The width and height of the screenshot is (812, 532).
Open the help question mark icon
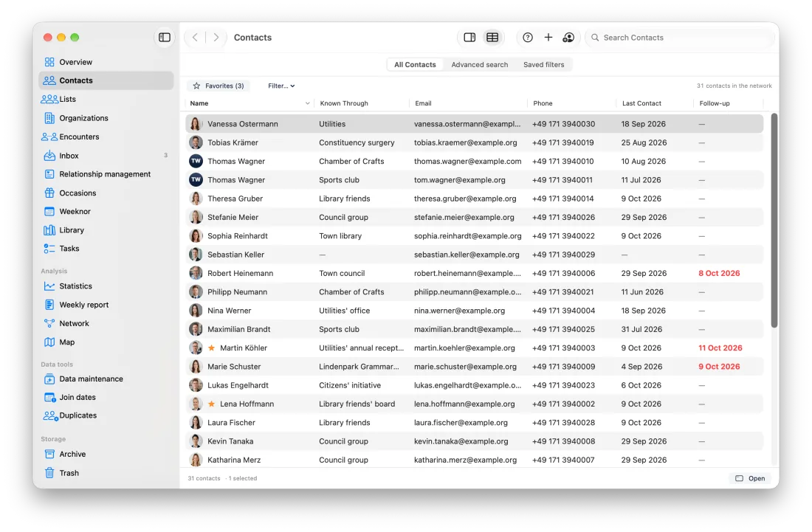click(x=528, y=37)
